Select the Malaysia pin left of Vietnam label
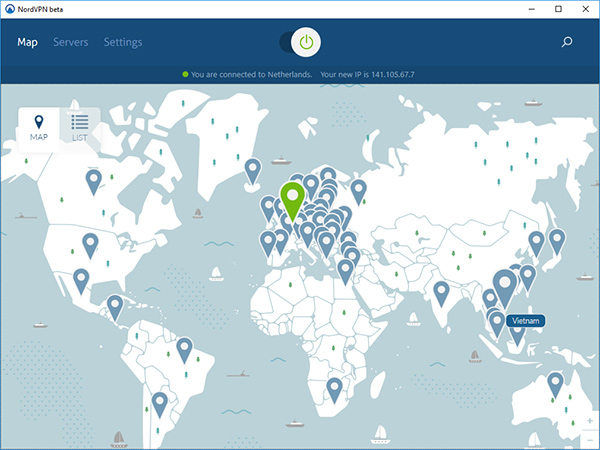This screenshot has width=600, height=450. click(497, 325)
